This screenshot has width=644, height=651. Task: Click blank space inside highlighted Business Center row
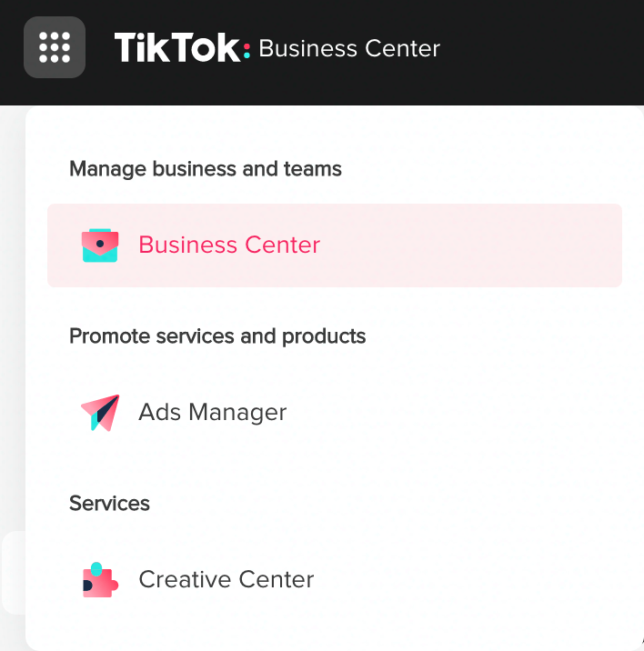point(469,245)
